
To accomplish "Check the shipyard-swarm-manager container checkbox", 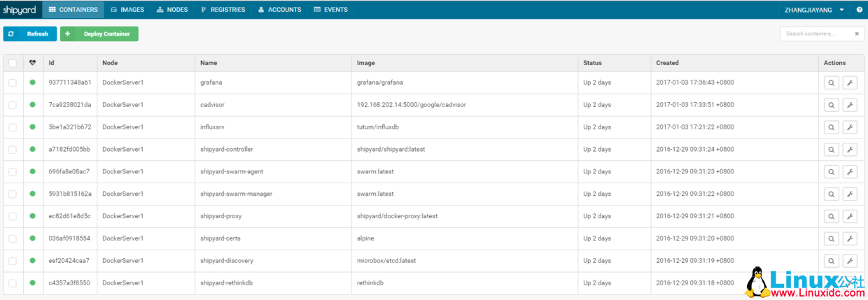I will pos(13,194).
